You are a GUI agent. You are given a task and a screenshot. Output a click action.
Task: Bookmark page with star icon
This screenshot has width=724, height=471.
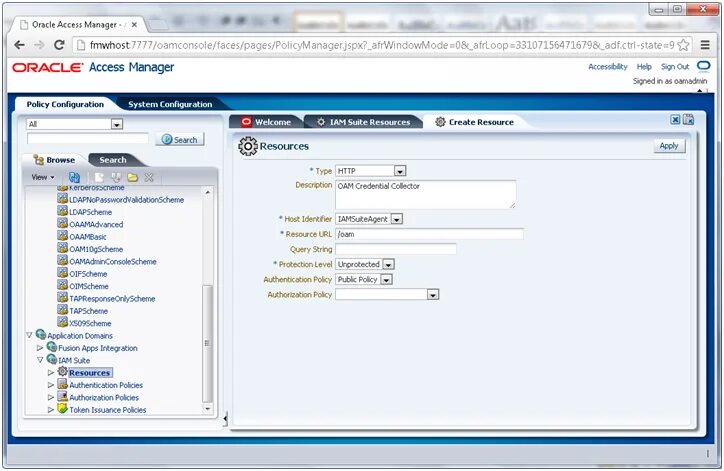point(683,45)
